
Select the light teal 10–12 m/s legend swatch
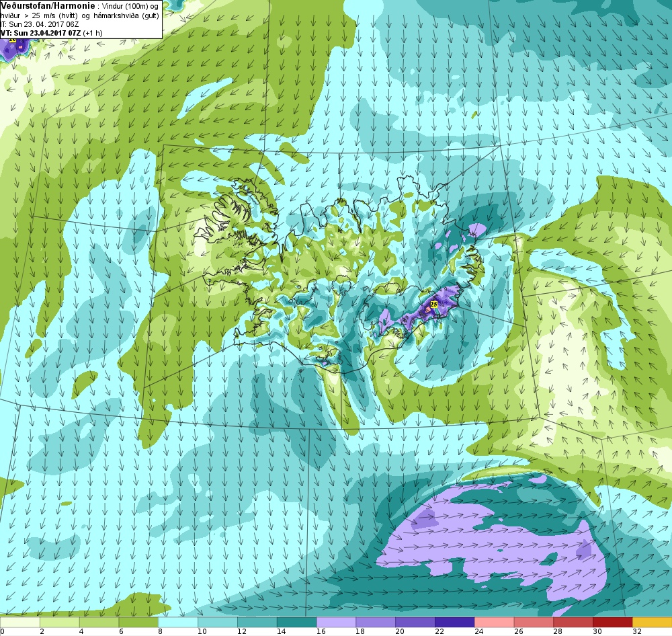point(217,622)
